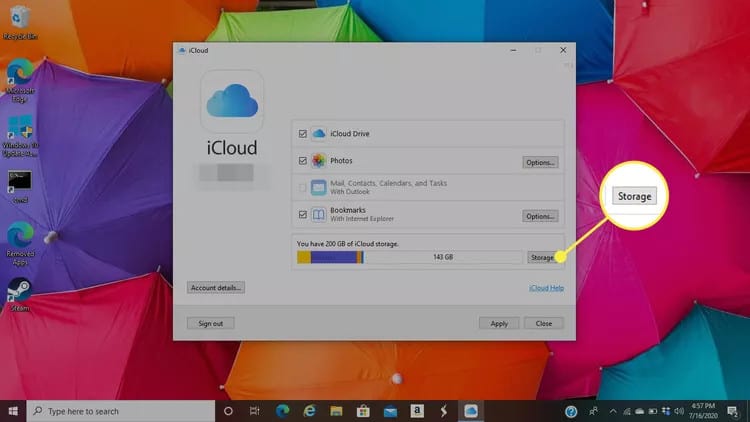Click the Storage button in iCloud window
Viewport: 750px width, 422px height.
click(x=542, y=257)
